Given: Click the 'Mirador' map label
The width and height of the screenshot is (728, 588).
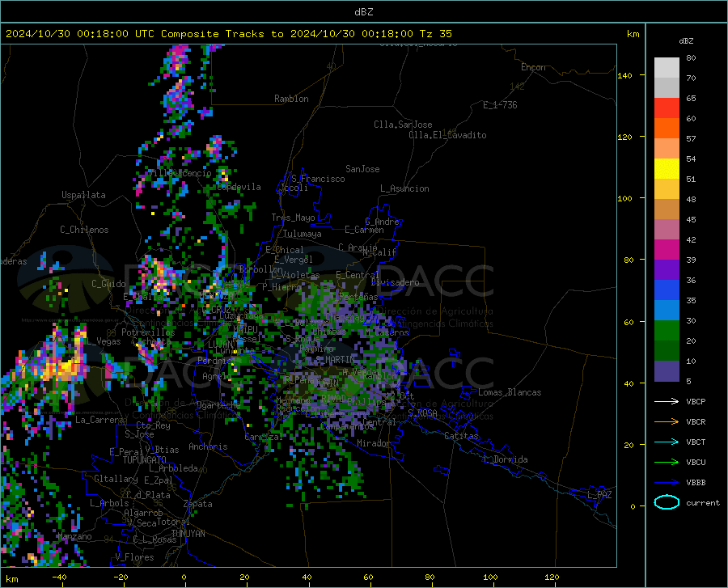Looking at the screenshot, I should pyautogui.click(x=373, y=443).
